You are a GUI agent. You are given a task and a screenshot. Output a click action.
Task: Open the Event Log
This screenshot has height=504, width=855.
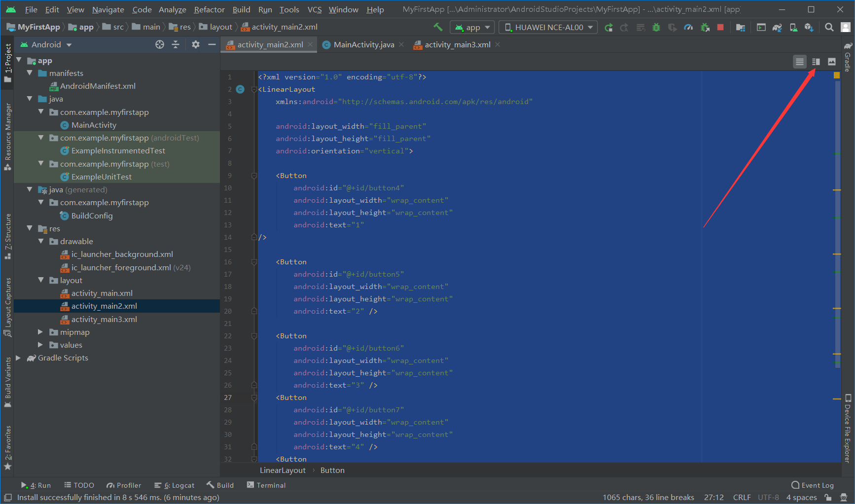point(813,485)
